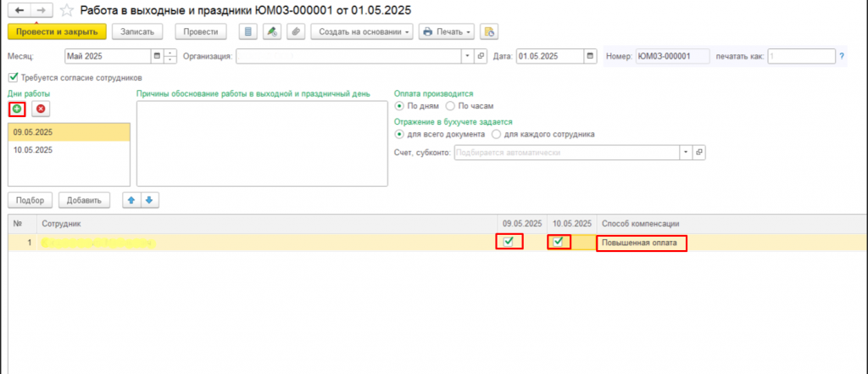
Task: Focus the Номер field ЮМ03-000001
Action: click(x=672, y=56)
